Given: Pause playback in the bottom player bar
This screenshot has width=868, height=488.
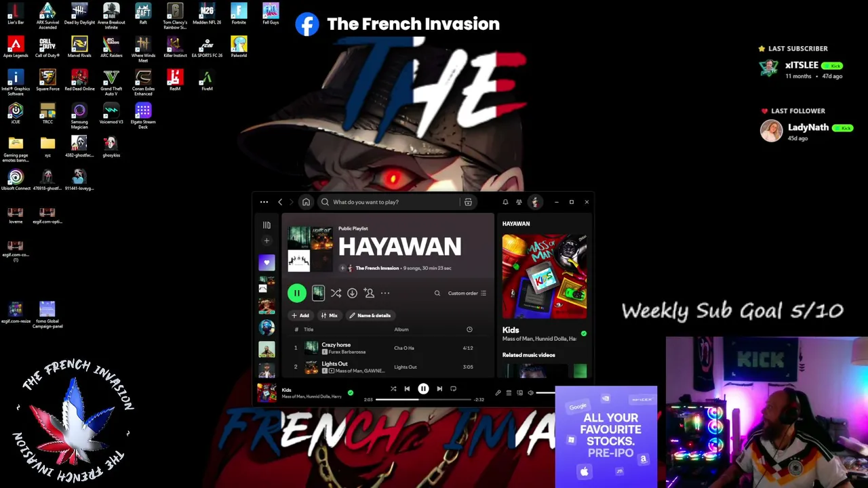Looking at the screenshot, I should coord(423,389).
